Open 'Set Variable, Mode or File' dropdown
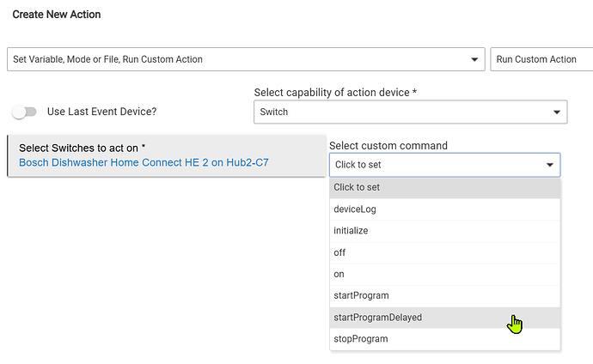Viewport: 593px width, 364px height. point(241,59)
